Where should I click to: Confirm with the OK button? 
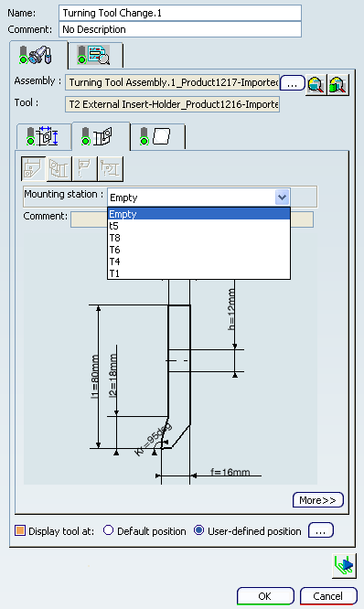click(265, 596)
